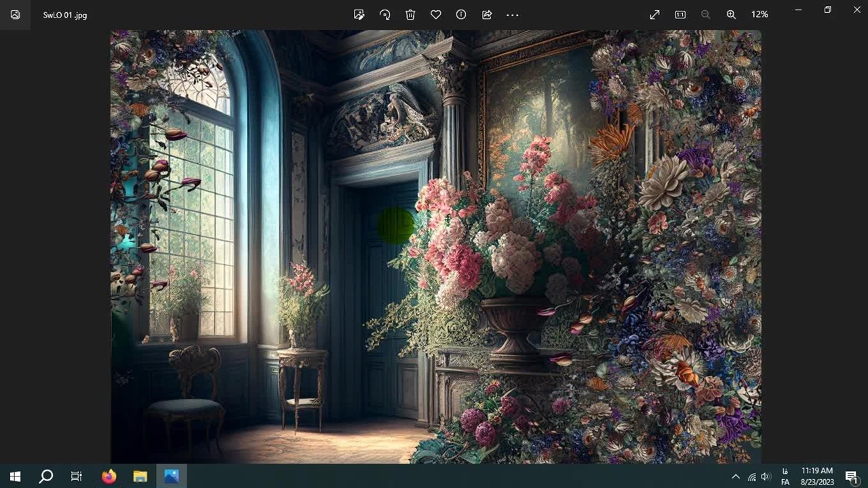Toggle actual size 1:1 view
Screen dimensions: 868x488
680,15
